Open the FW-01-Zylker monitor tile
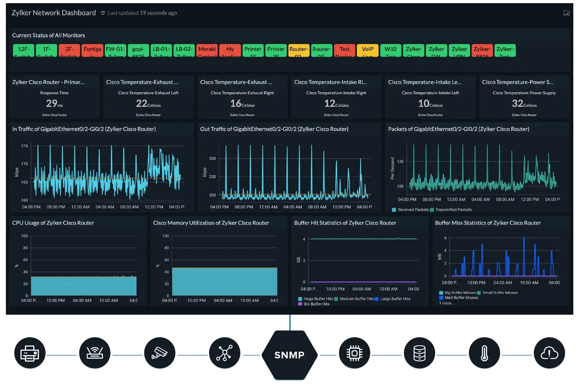This screenshot has width=579, height=392. click(x=115, y=51)
